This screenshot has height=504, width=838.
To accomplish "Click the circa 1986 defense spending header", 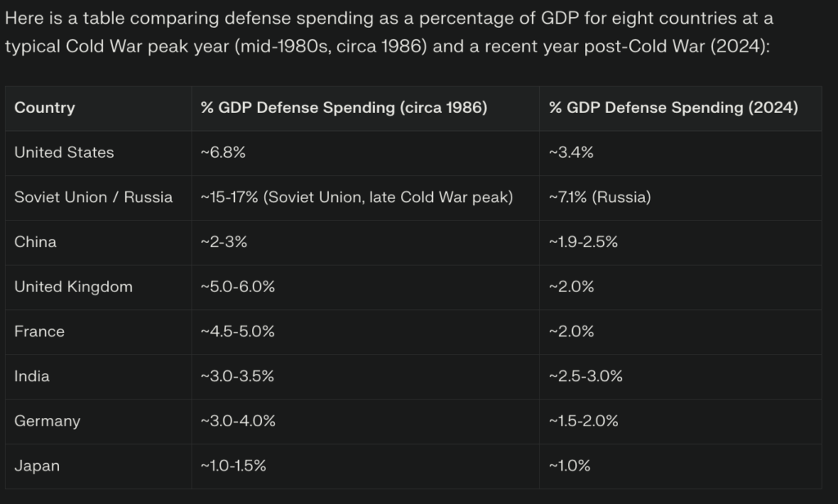I will tap(344, 108).
